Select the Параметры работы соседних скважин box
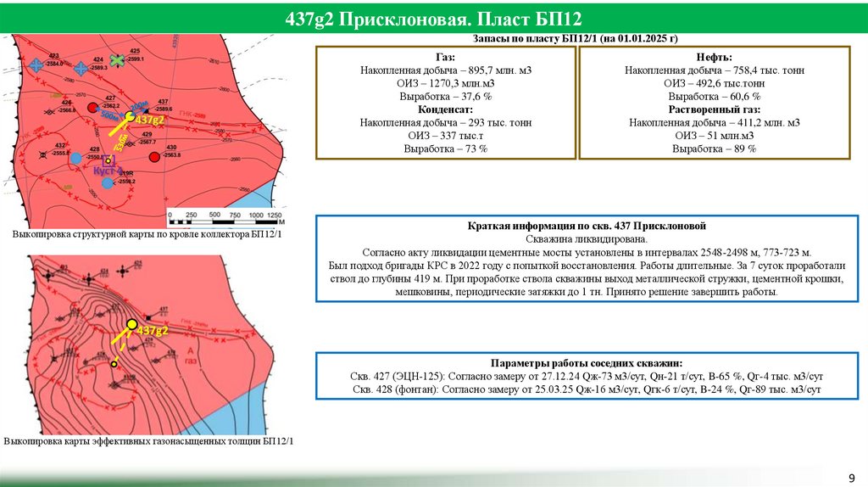868x487 pixels. [x=587, y=376]
